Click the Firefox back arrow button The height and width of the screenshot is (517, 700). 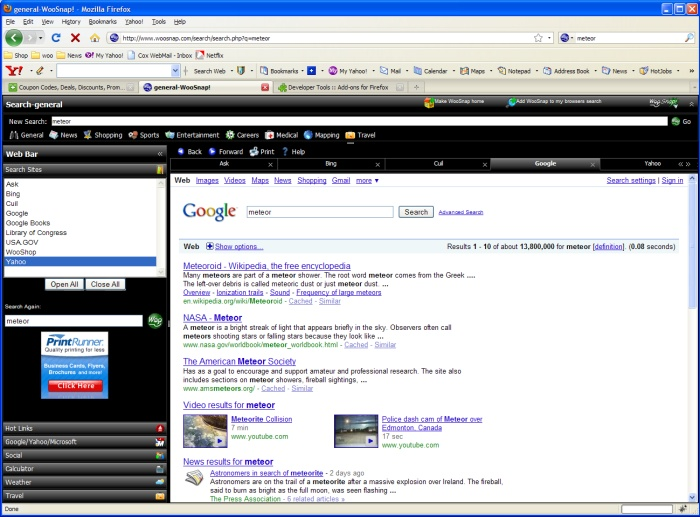14,38
